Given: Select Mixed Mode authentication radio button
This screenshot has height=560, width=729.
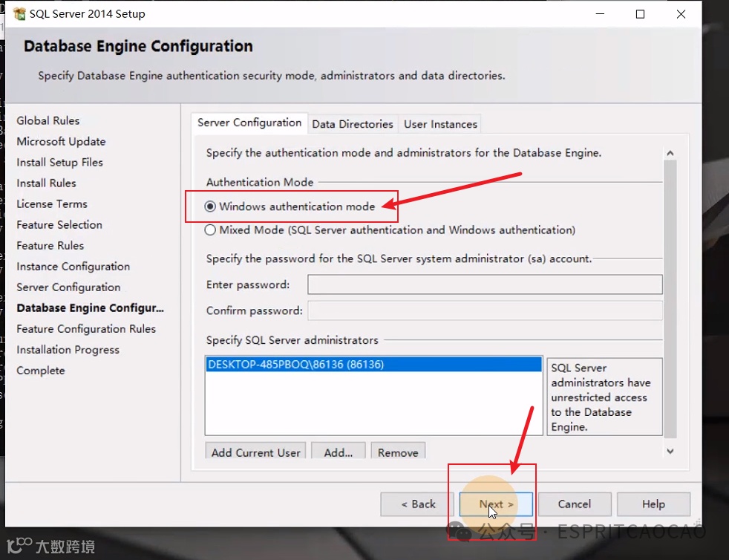Looking at the screenshot, I should (x=210, y=230).
